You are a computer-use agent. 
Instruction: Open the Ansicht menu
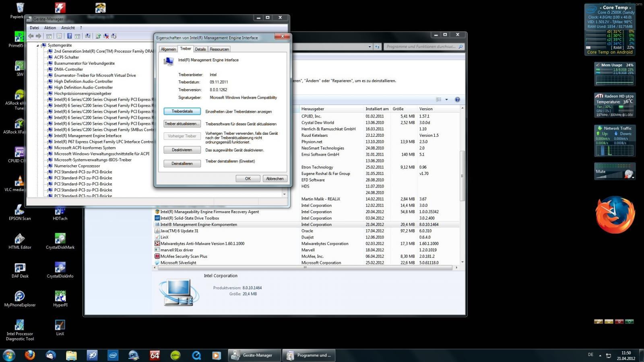[x=68, y=28]
